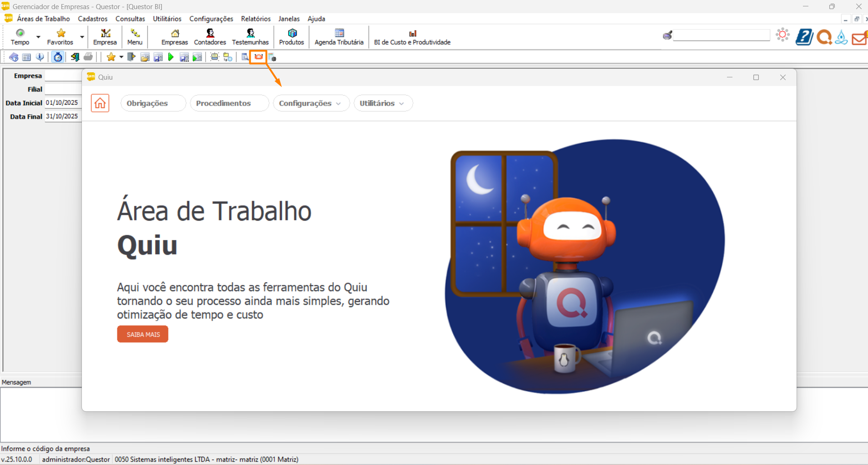The width and height of the screenshot is (868, 465).
Task: Open the blue help book icon
Action: point(804,37)
